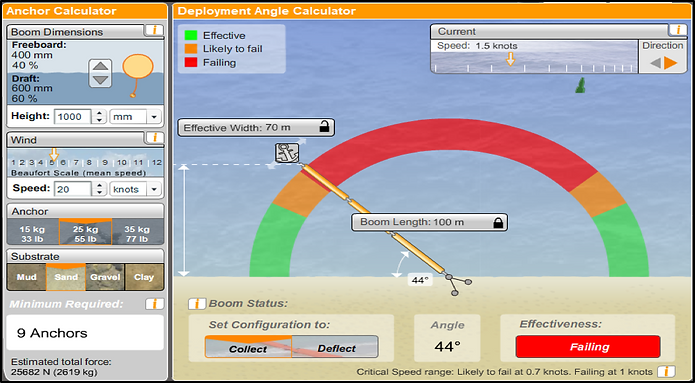Click the green Effective legend swatch
Image resolution: width=695 pixels, height=383 pixels.
coord(192,35)
